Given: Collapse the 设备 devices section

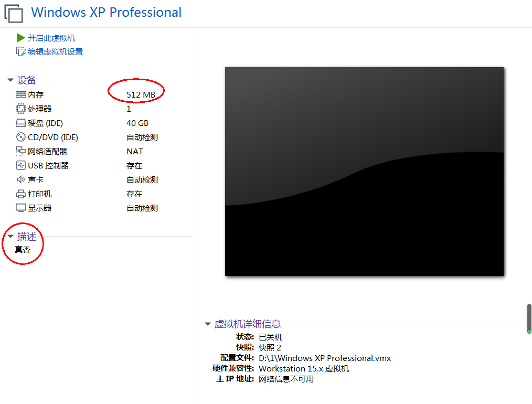Looking at the screenshot, I should (10, 80).
